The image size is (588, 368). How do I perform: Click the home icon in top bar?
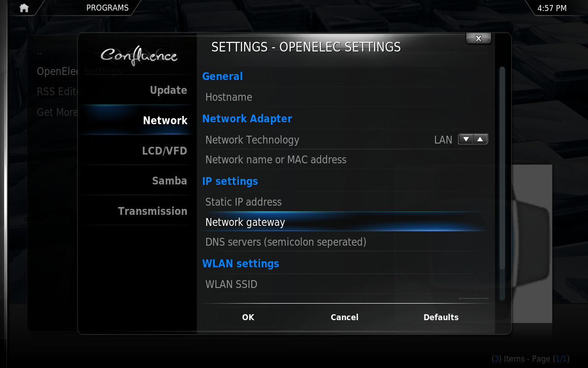(24, 8)
